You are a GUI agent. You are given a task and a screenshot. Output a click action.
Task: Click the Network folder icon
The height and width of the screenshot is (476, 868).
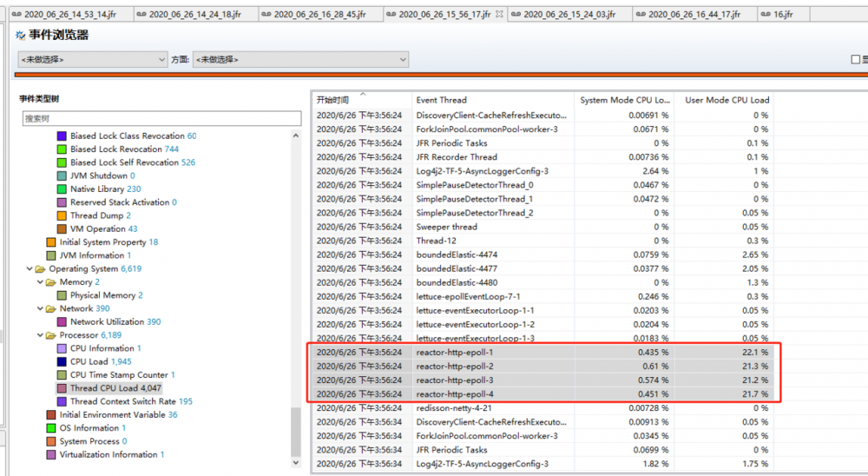(51, 308)
